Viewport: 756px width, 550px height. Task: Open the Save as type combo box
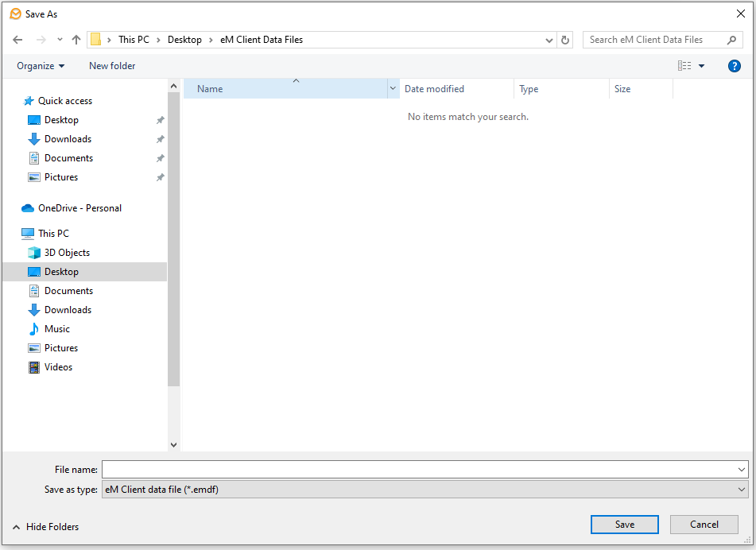pos(425,490)
